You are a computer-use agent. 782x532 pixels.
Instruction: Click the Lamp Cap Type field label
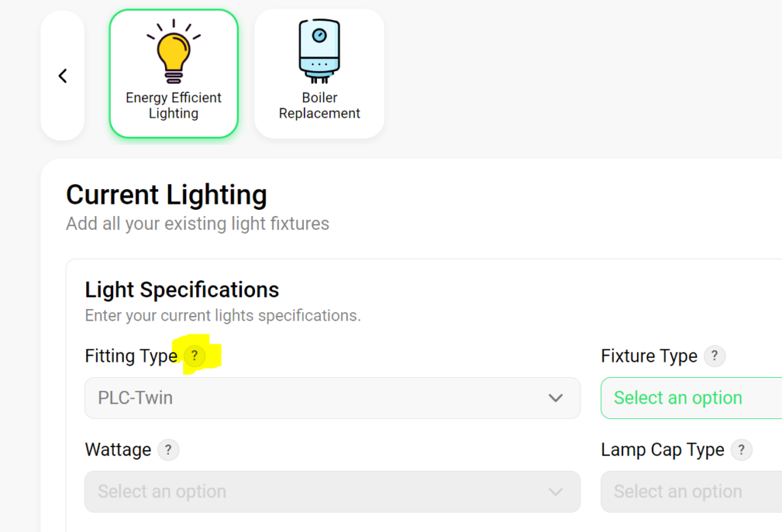662,450
